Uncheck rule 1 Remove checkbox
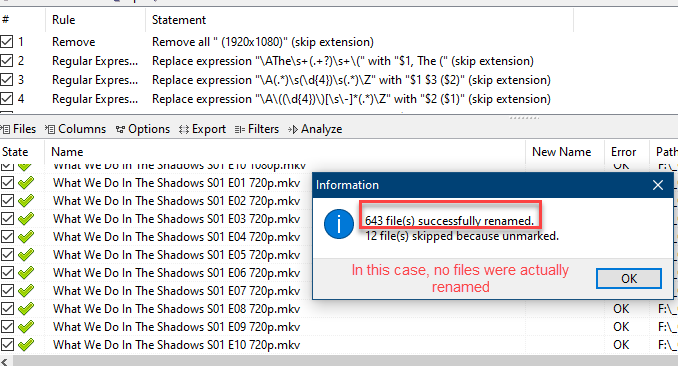The image size is (678, 366). pos(6,42)
